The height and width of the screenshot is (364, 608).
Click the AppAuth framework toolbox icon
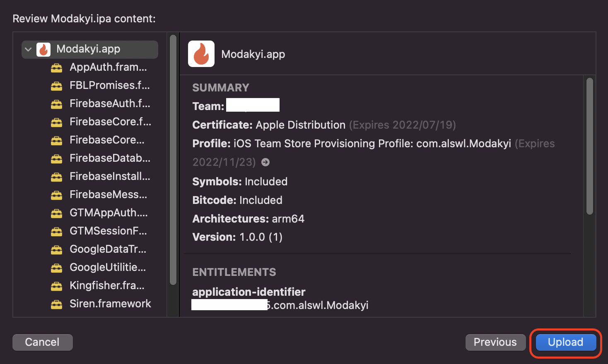[x=56, y=67]
